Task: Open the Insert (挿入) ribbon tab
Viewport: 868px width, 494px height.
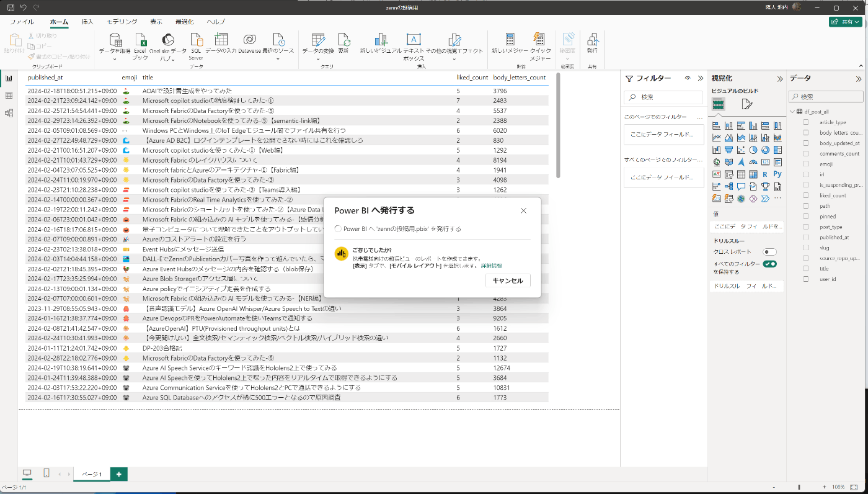Action: pyautogui.click(x=87, y=22)
